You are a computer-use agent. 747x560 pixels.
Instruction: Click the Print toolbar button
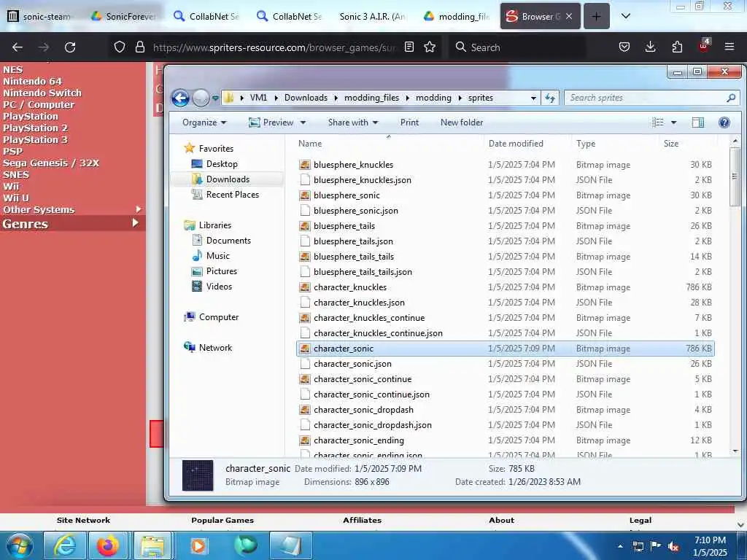pyautogui.click(x=409, y=122)
